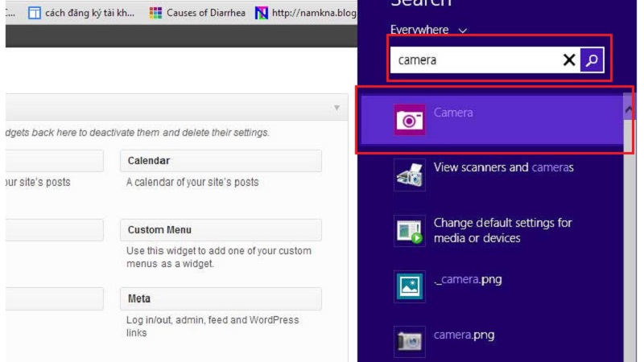Open Change default settings for media
644x362 pixels.
pyautogui.click(x=502, y=230)
